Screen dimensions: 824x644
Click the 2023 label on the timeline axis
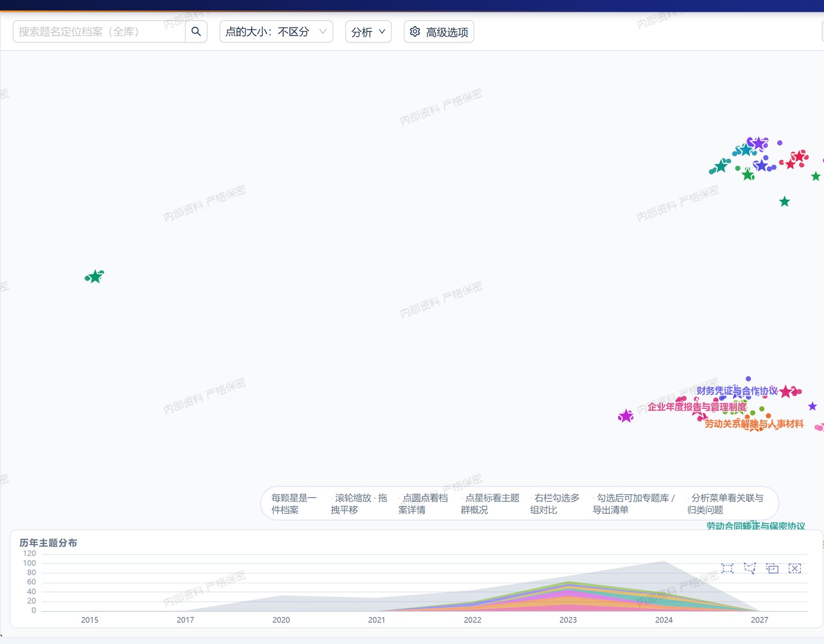click(x=568, y=620)
